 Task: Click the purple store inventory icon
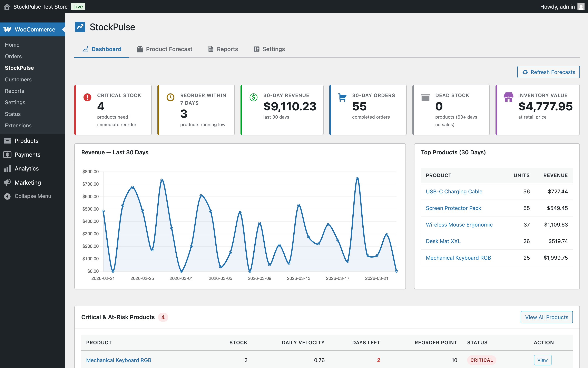[x=509, y=97]
